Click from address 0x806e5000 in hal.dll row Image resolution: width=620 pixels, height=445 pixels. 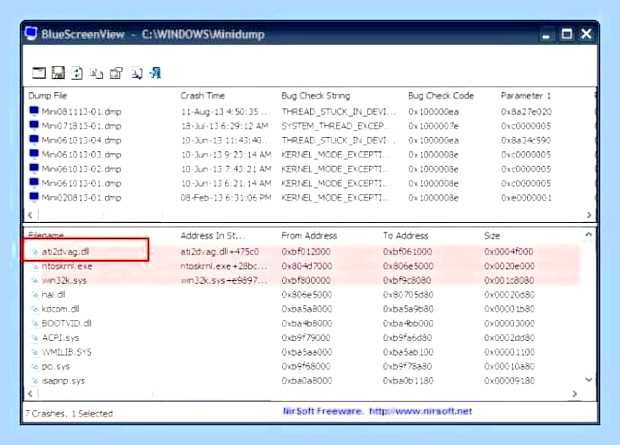pos(306,295)
